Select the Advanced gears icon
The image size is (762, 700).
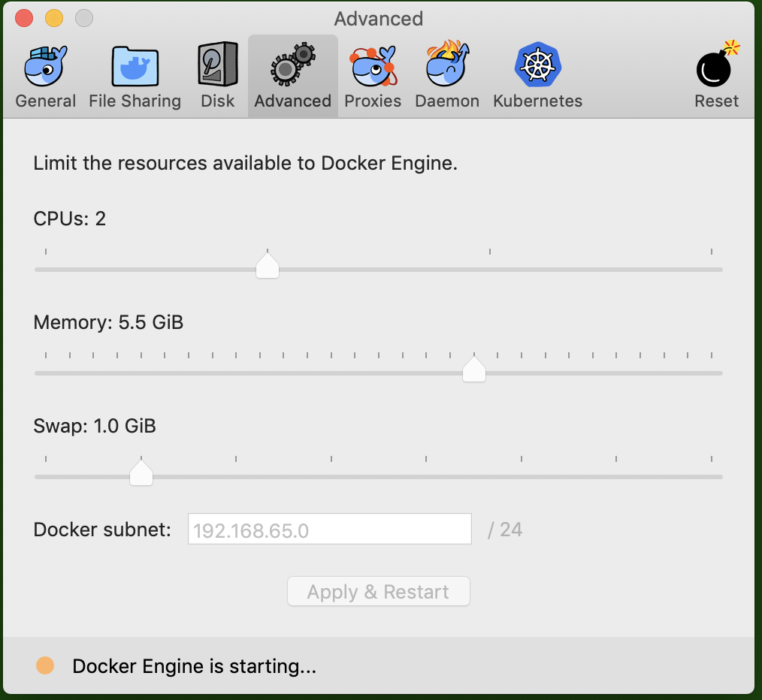click(292, 65)
